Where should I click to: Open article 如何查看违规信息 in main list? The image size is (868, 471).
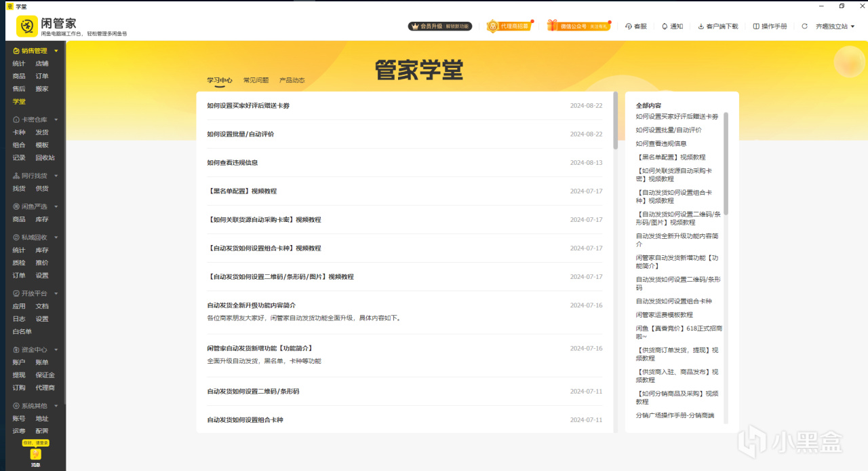click(x=233, y=163)
